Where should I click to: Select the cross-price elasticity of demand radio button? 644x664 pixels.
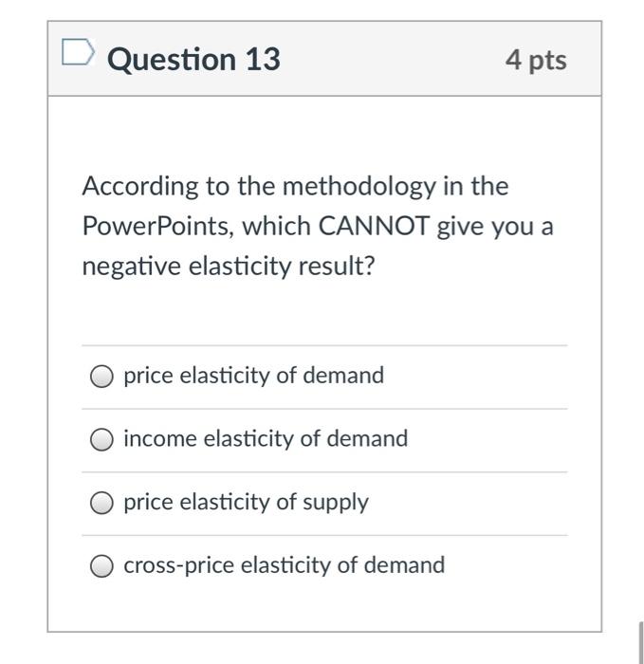coord(101,565)
